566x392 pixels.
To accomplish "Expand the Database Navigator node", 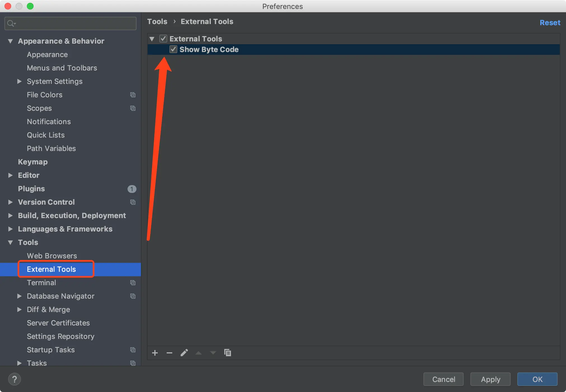I will point(19,296).
